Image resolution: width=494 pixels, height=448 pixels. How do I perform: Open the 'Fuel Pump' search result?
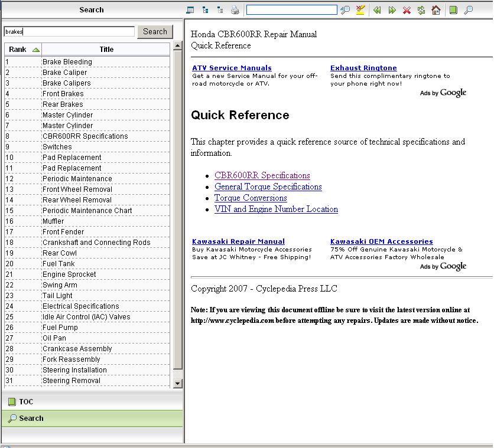pyautogui.click(x=87, y=328)
